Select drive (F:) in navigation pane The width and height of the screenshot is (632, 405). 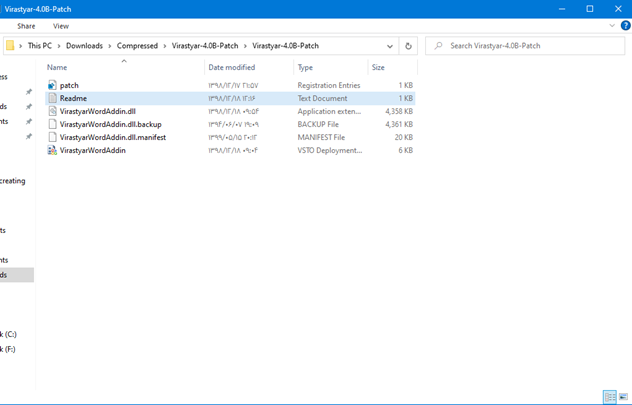(x=8, y=349)
